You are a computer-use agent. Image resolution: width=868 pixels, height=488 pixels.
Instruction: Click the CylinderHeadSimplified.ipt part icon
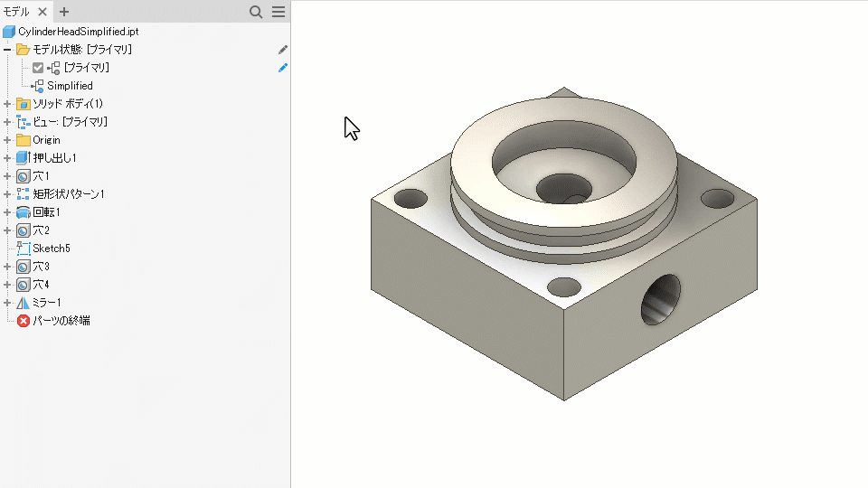click(x=9, y=32)
